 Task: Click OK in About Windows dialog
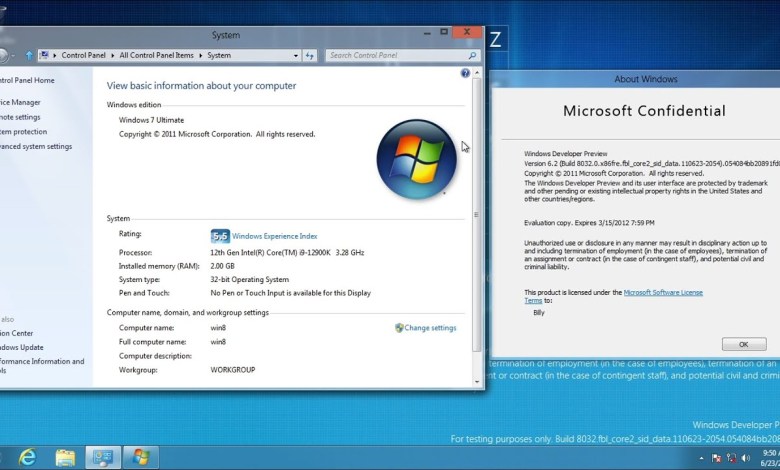point(744,344)
